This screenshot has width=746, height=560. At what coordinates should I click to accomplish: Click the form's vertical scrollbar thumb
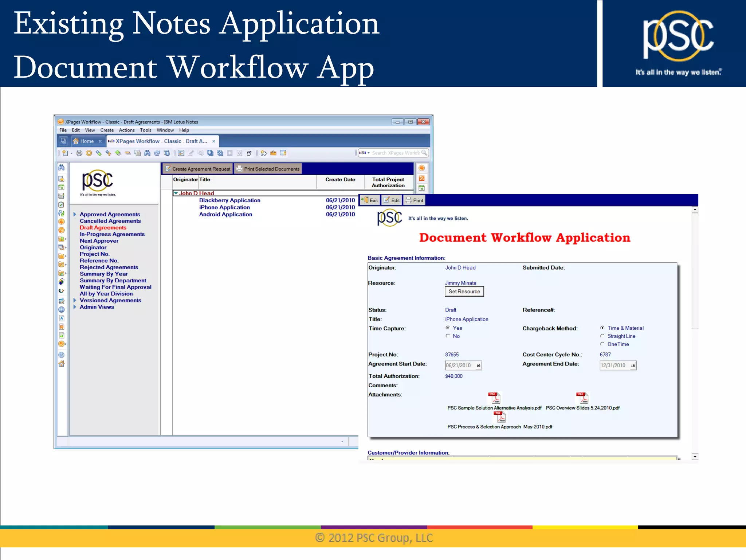click(x=695, y=271)
